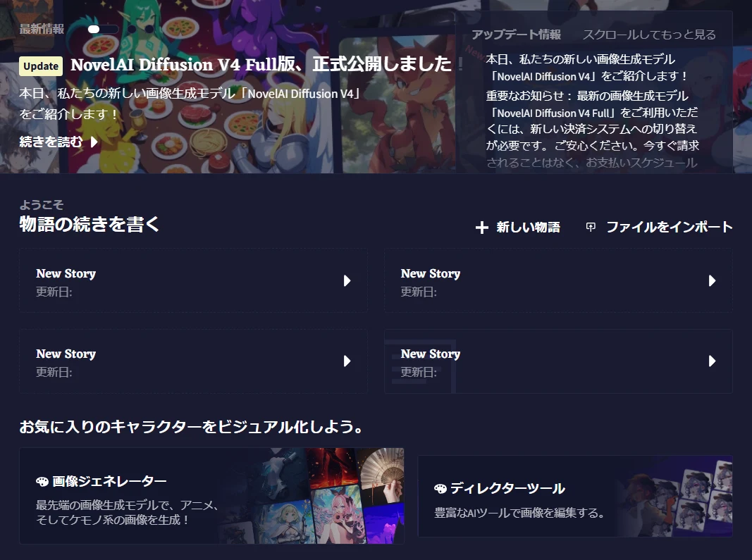Click the banner summary text under the headline
The height and width of the screenshot is (560, 752).
pos(190,104)
